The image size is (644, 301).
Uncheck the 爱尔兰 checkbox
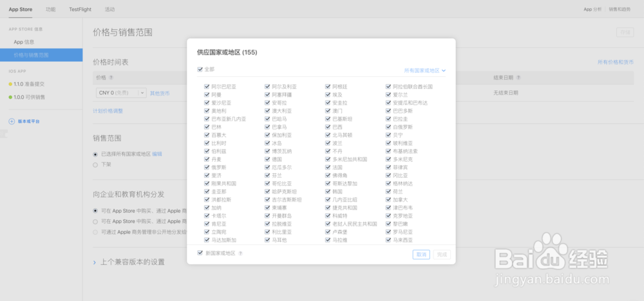388,95
